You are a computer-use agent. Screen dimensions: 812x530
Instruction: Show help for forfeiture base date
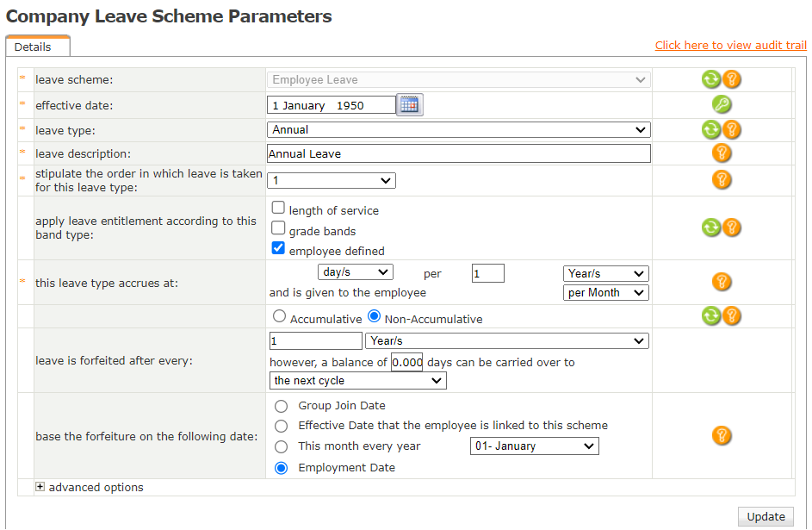coord(722,436)
